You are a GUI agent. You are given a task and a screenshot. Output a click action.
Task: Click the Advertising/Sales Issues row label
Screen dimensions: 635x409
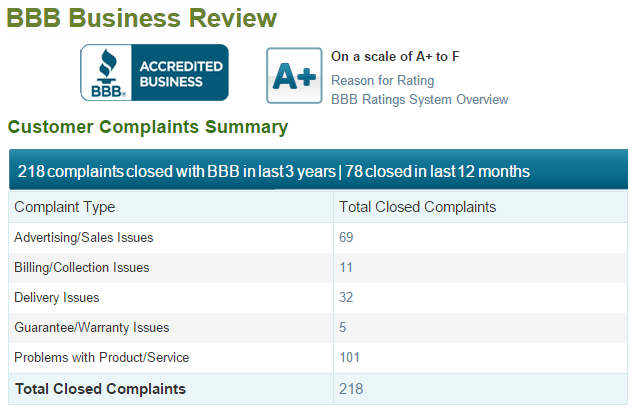[x=83, y=237]
